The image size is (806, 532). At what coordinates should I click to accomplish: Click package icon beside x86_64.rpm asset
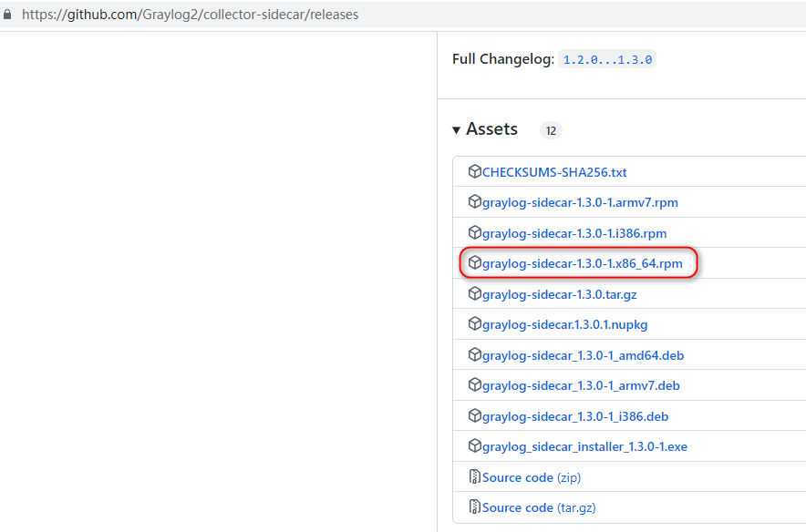point(474,263)
